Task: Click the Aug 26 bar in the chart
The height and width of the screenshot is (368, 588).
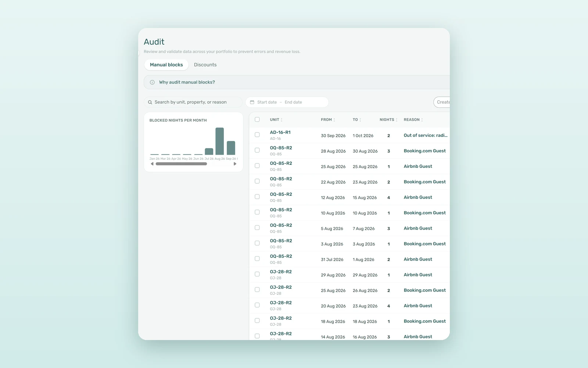Action: pyautogui.click(x=220, y=141)
